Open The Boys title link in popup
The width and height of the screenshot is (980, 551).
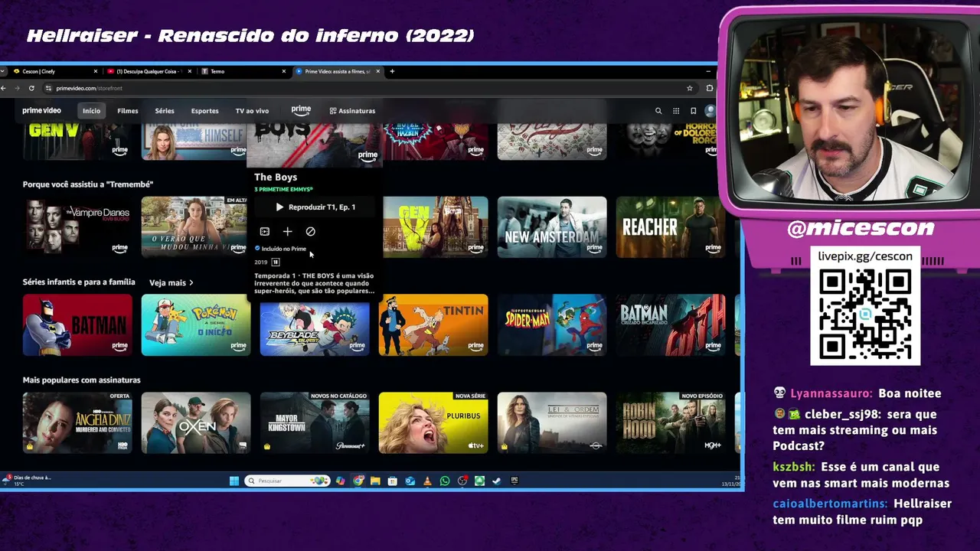276,177
